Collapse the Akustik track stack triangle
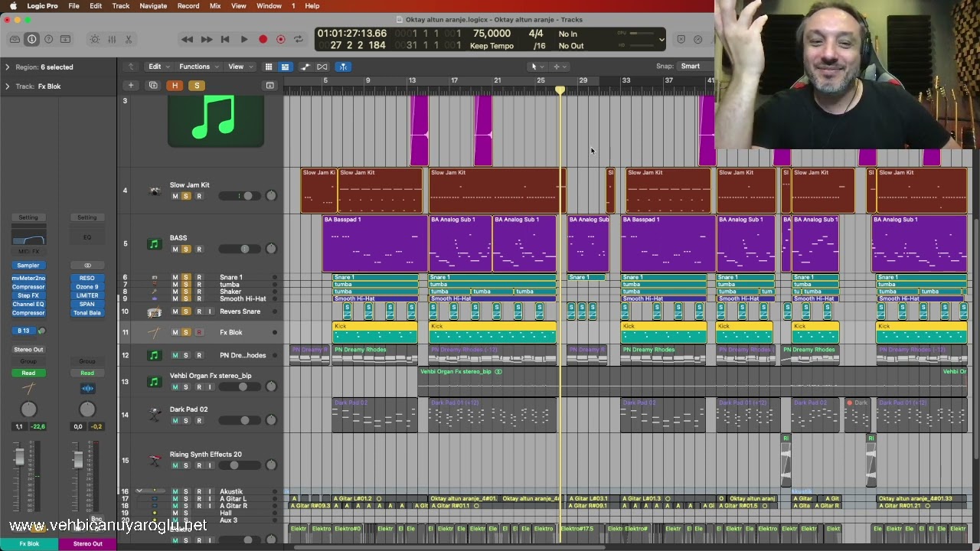The width and height of the screenshot is (980, 551). point(139,491)
